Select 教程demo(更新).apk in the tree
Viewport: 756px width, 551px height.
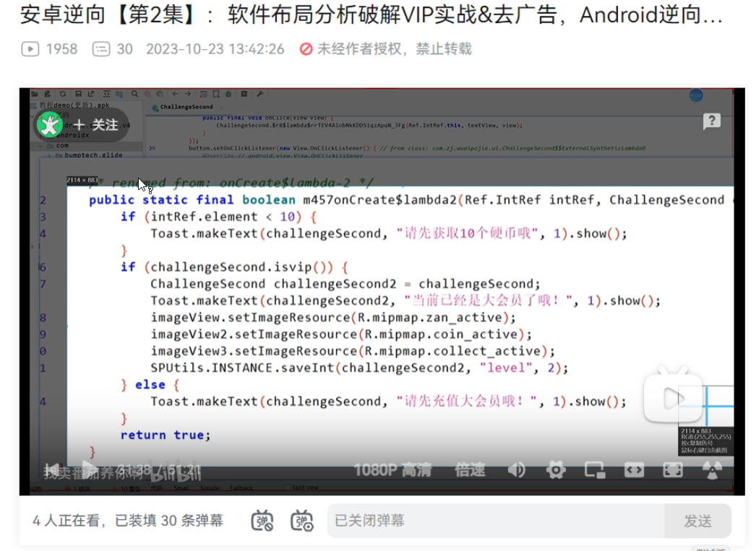[74, 105]
